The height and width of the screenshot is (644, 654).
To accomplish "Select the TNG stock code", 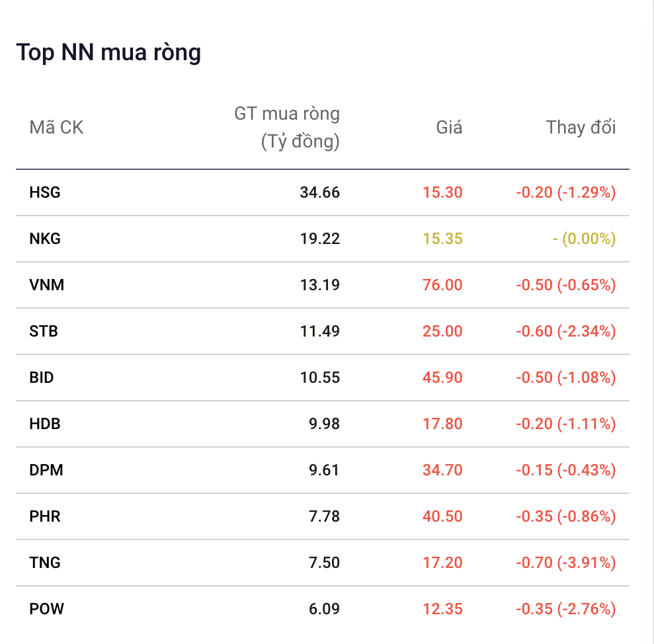I will point(44,563).
